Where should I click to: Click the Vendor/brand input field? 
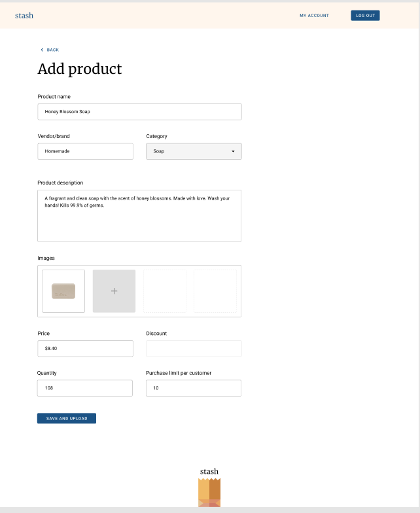[x=85, y=151]
